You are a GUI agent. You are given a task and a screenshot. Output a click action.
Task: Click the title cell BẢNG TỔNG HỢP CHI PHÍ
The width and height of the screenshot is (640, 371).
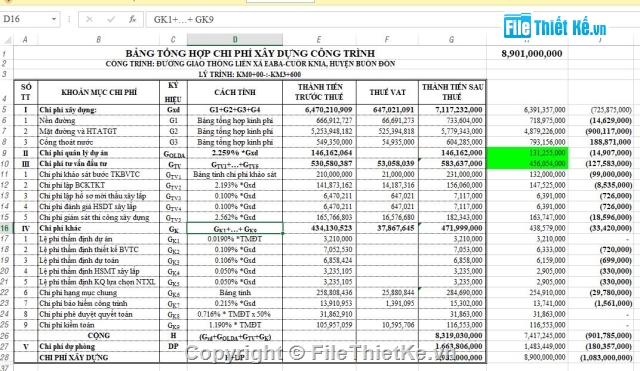(250, 53)
